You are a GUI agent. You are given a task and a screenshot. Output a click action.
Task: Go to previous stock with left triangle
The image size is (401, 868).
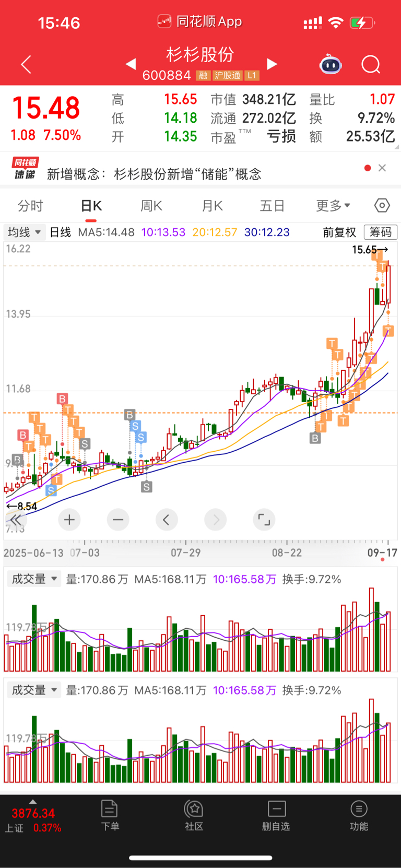pos(131,64)
